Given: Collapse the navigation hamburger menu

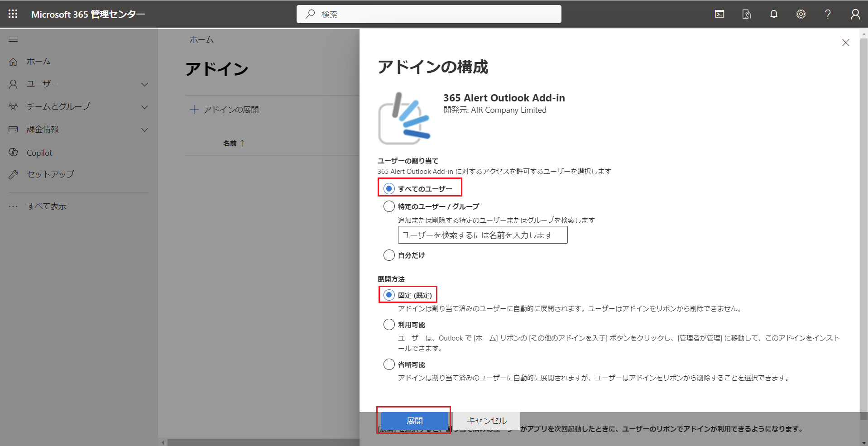Looking at the screenshot, I should point(13,39).
